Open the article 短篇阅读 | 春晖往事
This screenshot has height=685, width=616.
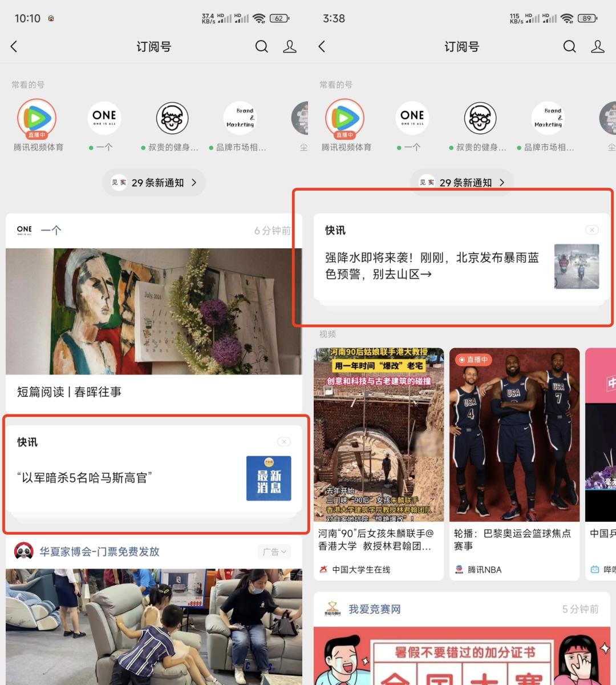(x=69, y=392)
